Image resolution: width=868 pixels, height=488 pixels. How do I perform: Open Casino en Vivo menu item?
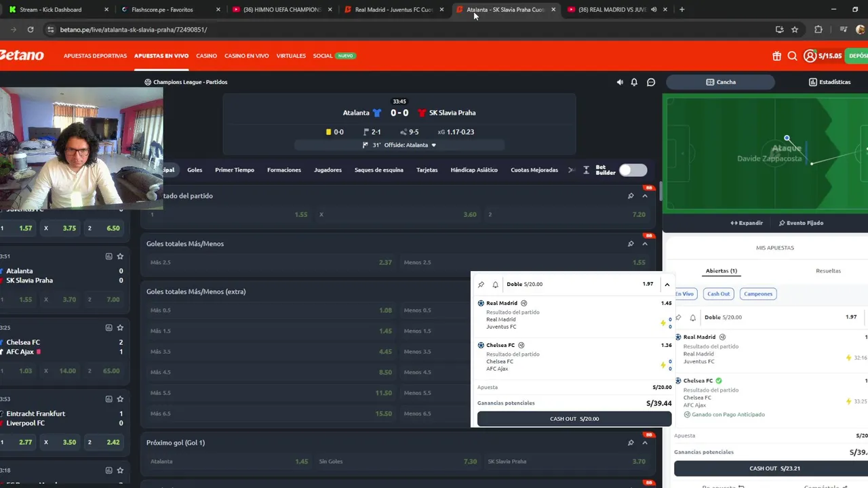[x=247, y=56]
